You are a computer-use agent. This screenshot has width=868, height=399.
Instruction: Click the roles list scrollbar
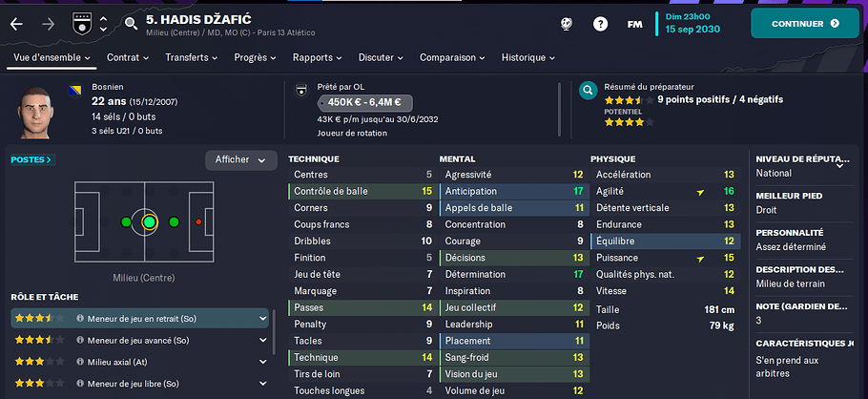tap(274, 332)
